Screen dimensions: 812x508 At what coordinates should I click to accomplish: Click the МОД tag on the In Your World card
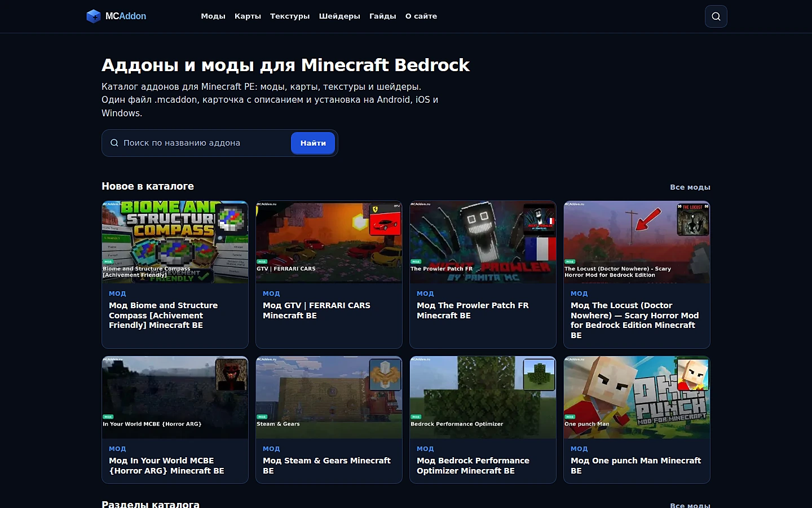(117, 449)
